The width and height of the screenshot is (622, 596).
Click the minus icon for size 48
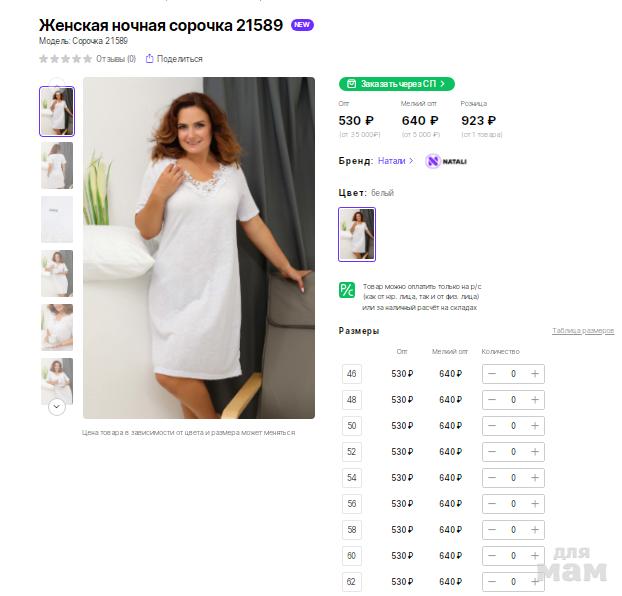pos(492,400)
